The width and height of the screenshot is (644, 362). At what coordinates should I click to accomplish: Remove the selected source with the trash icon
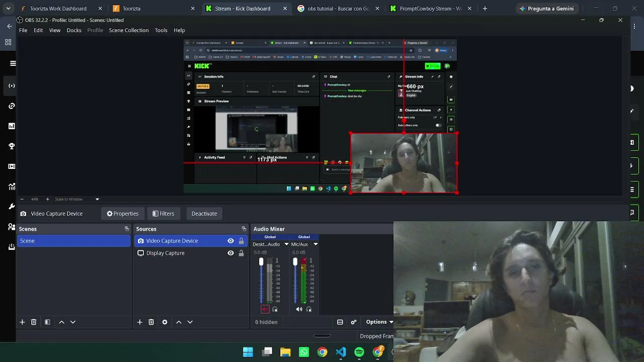pyautogui.click(x=151, y=322)
